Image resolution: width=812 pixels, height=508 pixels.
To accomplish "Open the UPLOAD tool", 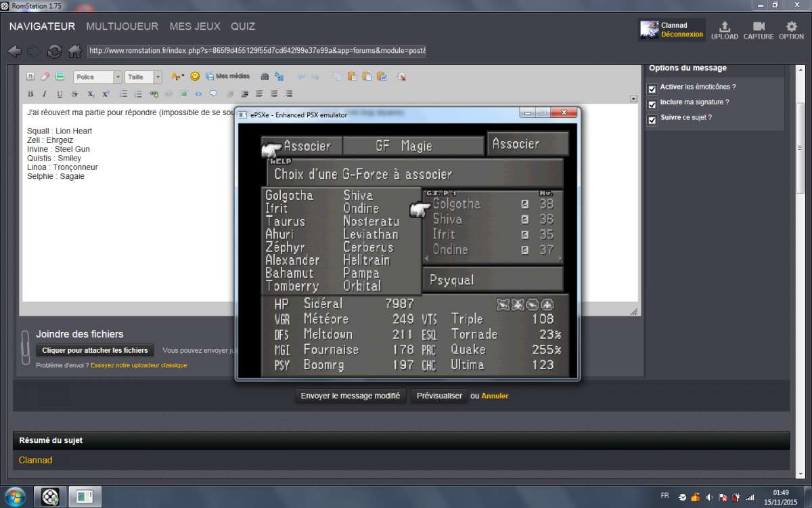I will tap(724, 30).
